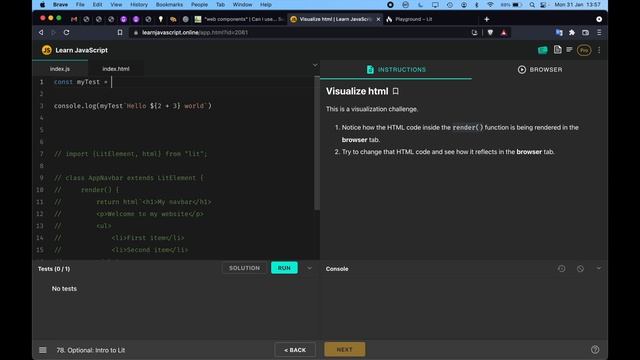The height and width of the screenshot is (360, 640).
Task: Open the Bookmarks menu
Action: [169, 4]
